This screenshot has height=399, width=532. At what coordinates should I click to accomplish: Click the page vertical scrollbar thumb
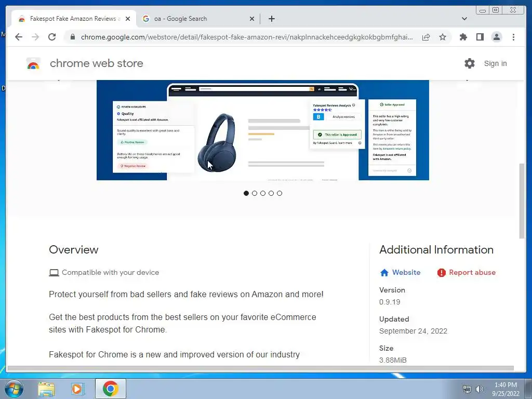point(522,201)
